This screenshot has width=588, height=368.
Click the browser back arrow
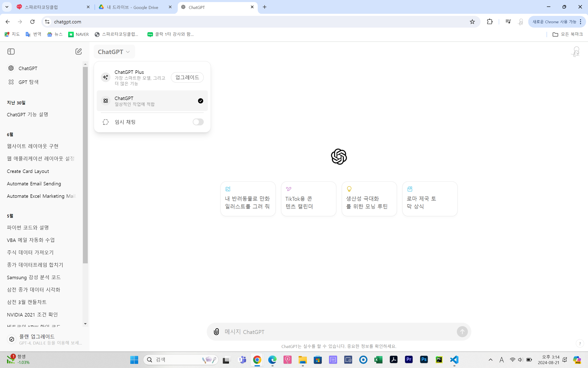(x=8, y=22)
